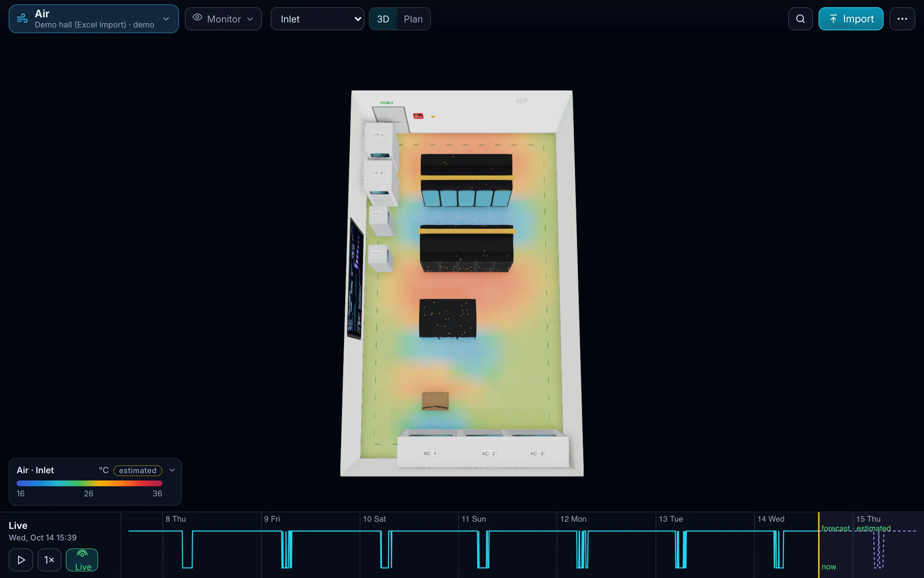Select the cardboard box on the floor
Viewport: 924px width, 578px height.
coord(435,401)
